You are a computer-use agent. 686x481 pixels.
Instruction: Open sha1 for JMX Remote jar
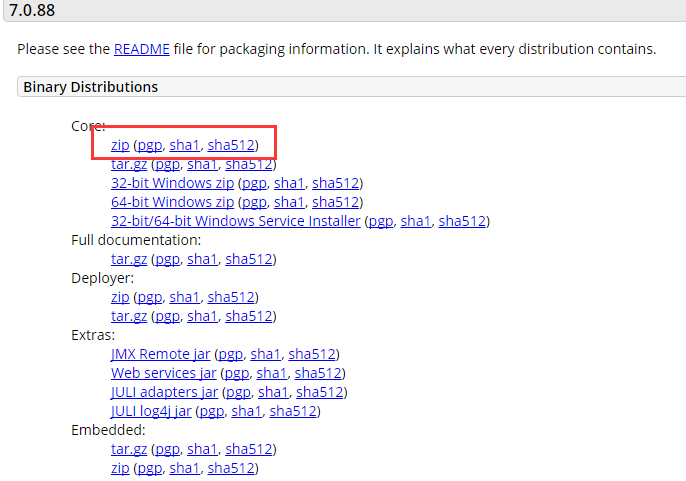pyautogui.click(x=265, y=354)
